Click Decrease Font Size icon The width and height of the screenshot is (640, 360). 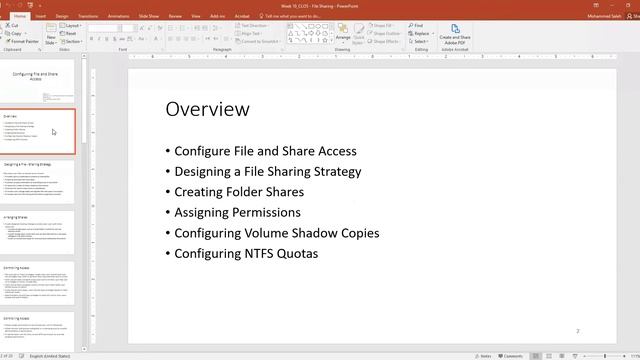[150, 28]
